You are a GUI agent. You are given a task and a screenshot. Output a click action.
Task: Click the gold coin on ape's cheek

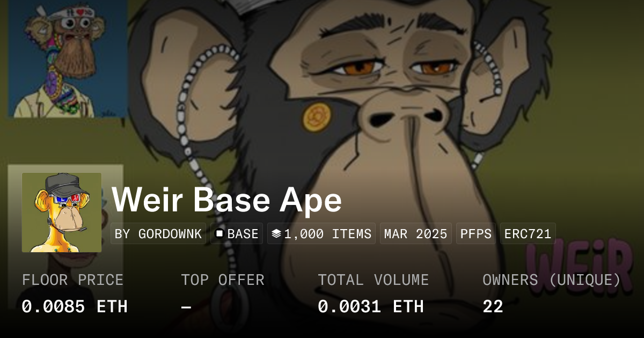point(317,118)
